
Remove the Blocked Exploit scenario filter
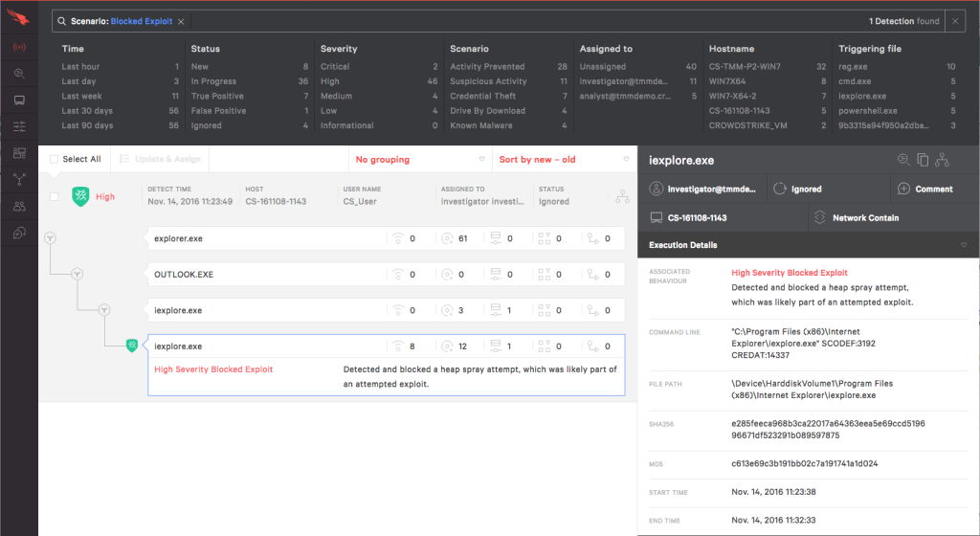[181, 22]
